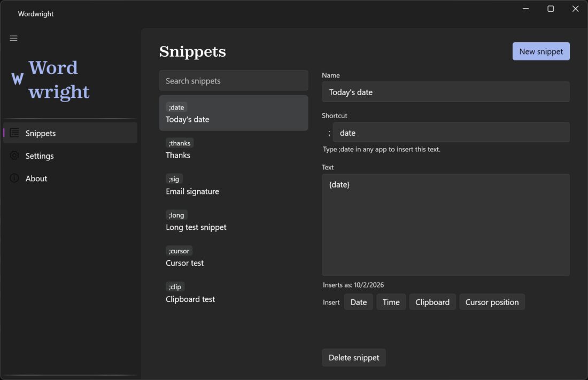Open the About page
The height and width of the screenshot is (380, 588).
(70, 179)
